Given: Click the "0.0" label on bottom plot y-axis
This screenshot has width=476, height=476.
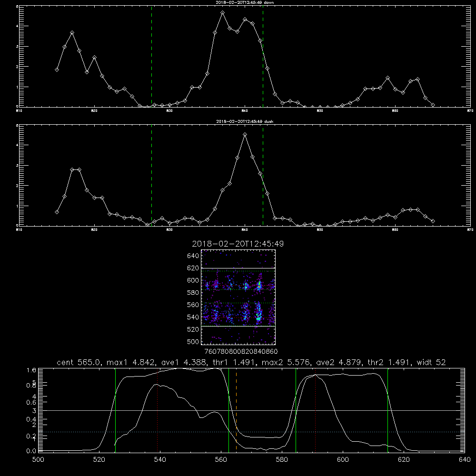Looking at the screenshot, I should click(x=31, y=451).
